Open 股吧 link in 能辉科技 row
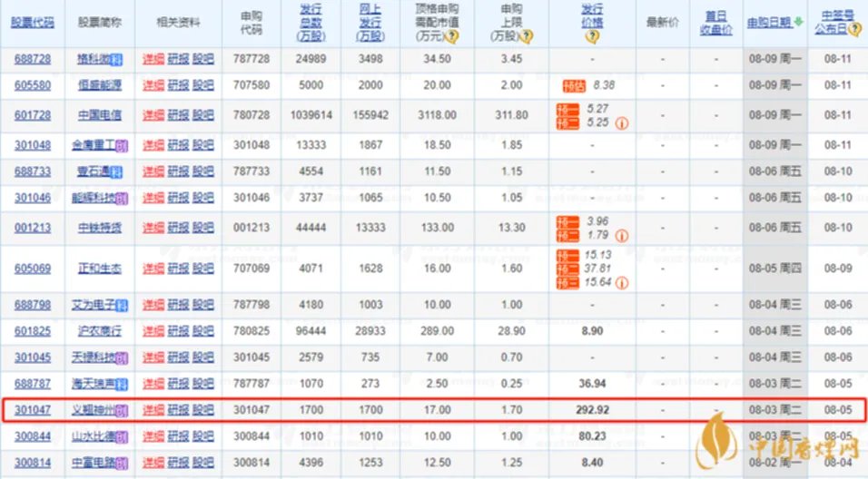 point(203,198)
